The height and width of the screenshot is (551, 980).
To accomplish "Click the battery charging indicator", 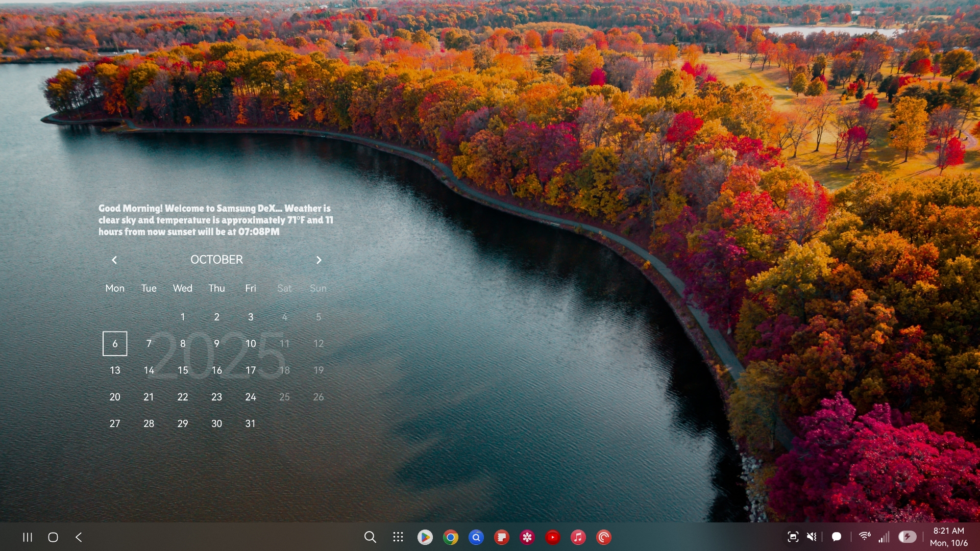I will pos(907,537).
